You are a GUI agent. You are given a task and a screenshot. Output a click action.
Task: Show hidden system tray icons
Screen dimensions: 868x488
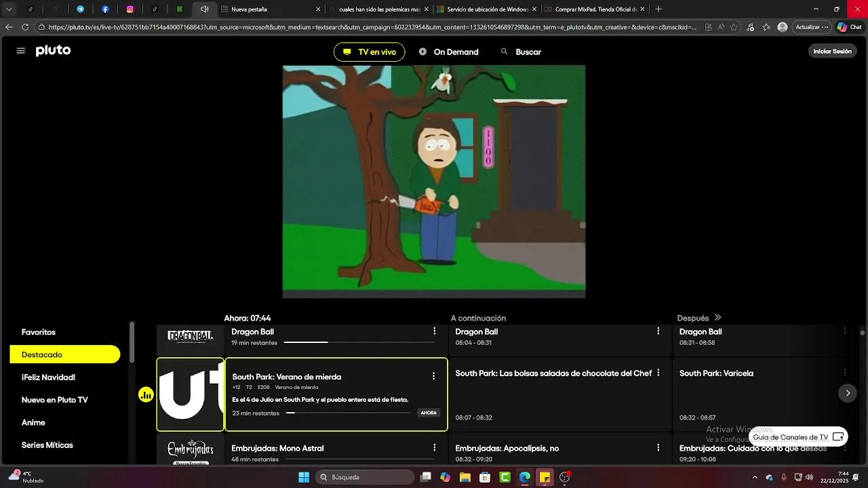755,477
